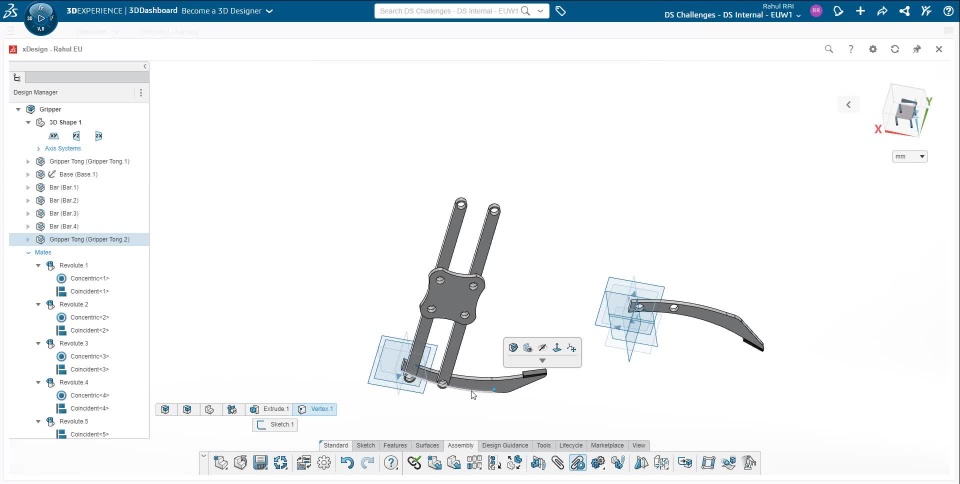
Task: Click the tag icon next to search box
Action: point(560,11)
